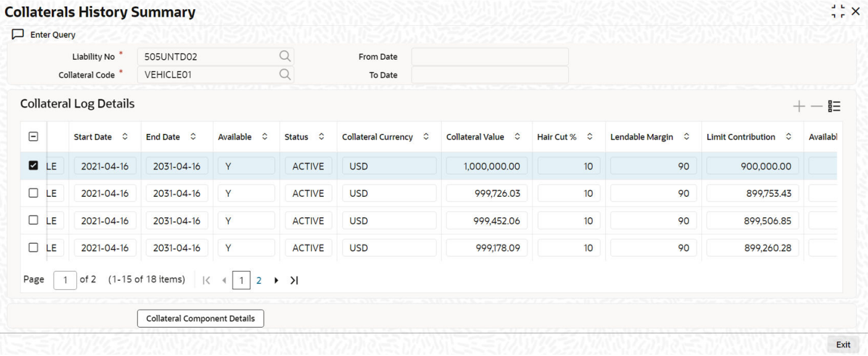Close the Collaterals History Summary window

pos(855,11)
